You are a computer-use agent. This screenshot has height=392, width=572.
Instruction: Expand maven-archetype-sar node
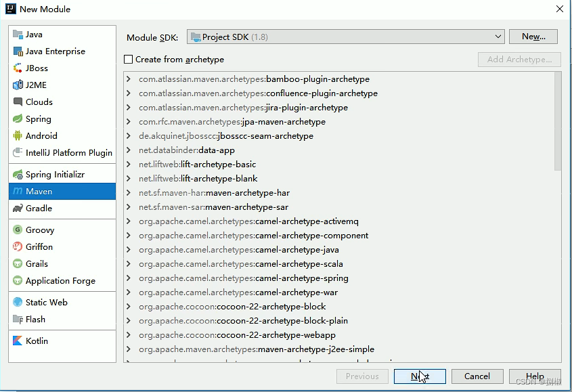click(x=129, y=207)
